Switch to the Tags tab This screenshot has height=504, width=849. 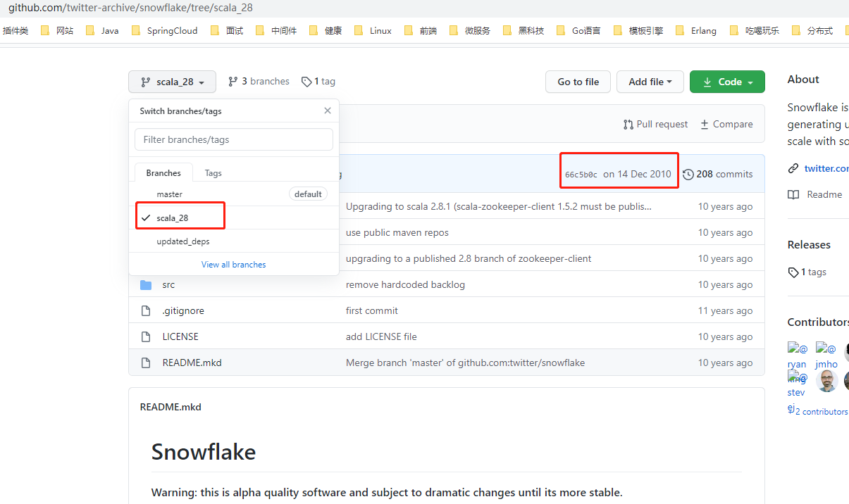213,172
